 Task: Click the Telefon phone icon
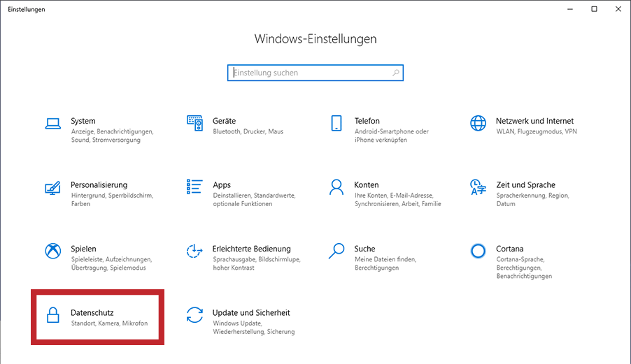pos(336,123)
